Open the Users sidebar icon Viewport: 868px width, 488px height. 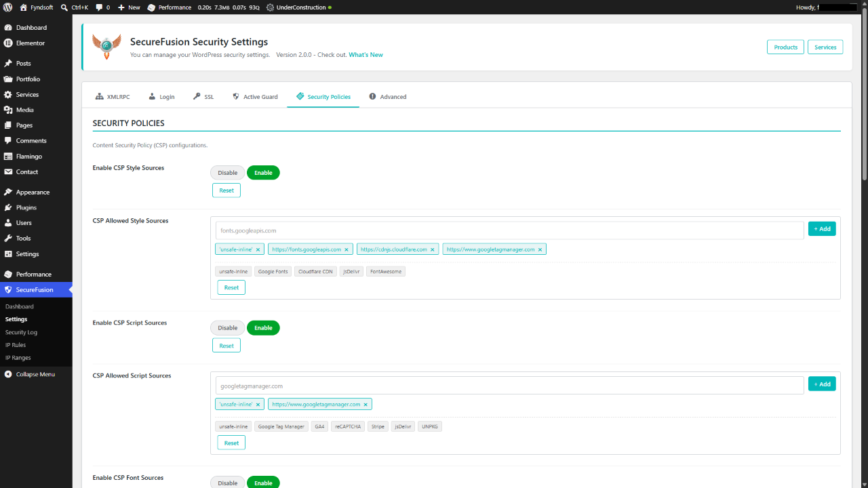(8, 222)
